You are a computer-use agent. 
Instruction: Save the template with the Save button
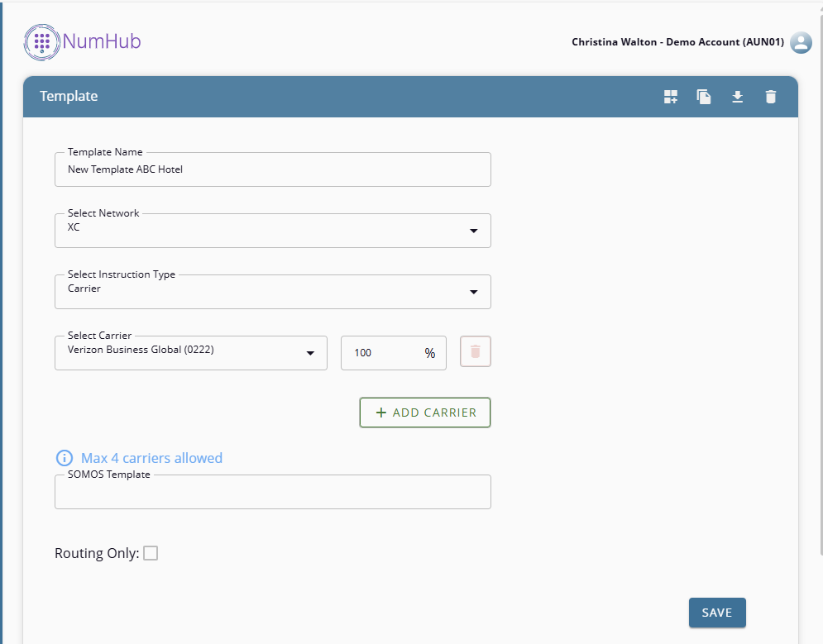716,613
